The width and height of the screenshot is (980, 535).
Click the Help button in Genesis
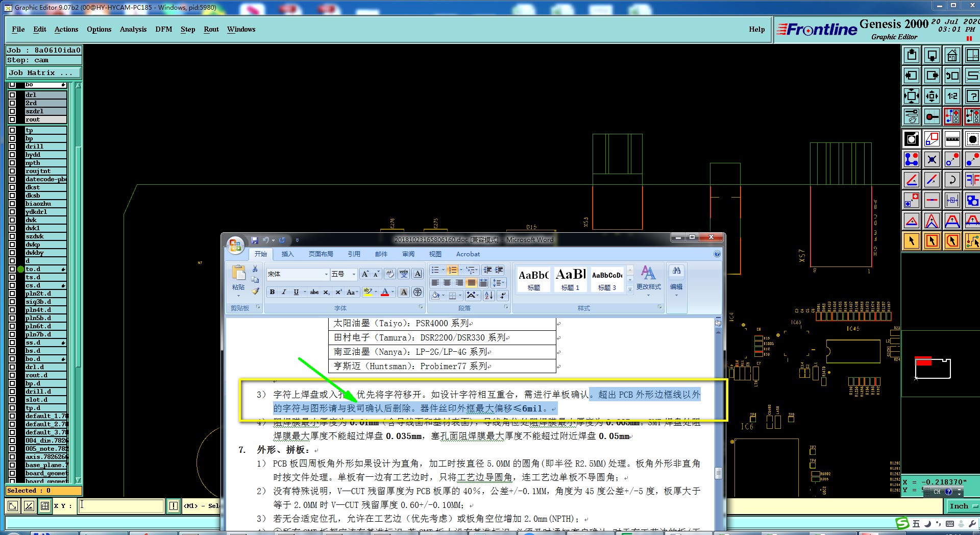756,29
